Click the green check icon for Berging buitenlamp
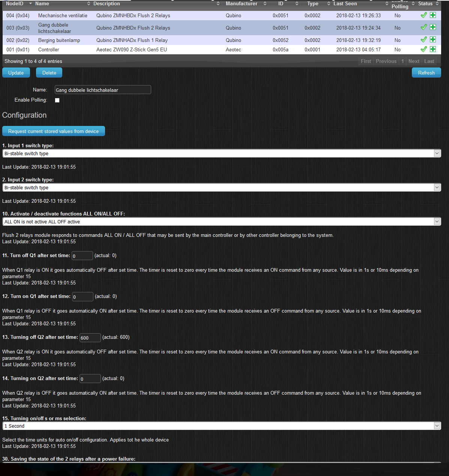 [423, 40]
